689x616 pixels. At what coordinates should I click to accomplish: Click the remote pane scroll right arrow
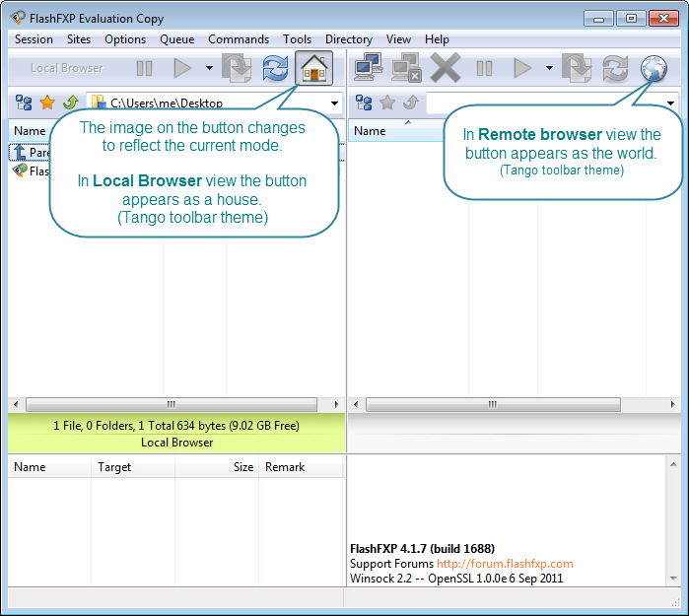point(672,404)
